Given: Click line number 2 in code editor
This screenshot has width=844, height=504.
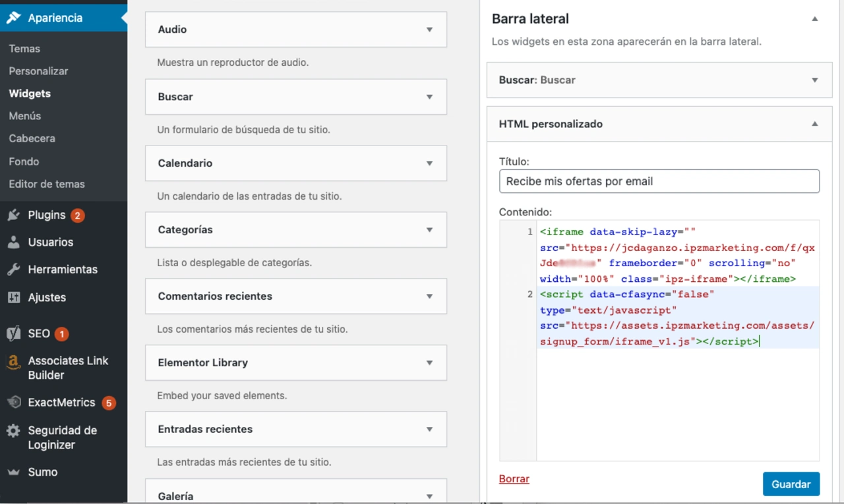Looking at the screenshot, I should click(529, 294).
